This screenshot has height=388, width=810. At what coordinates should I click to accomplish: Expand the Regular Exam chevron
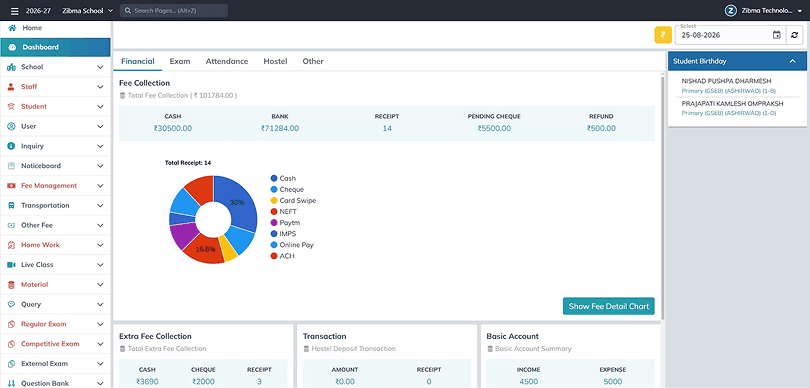(100, 324)
